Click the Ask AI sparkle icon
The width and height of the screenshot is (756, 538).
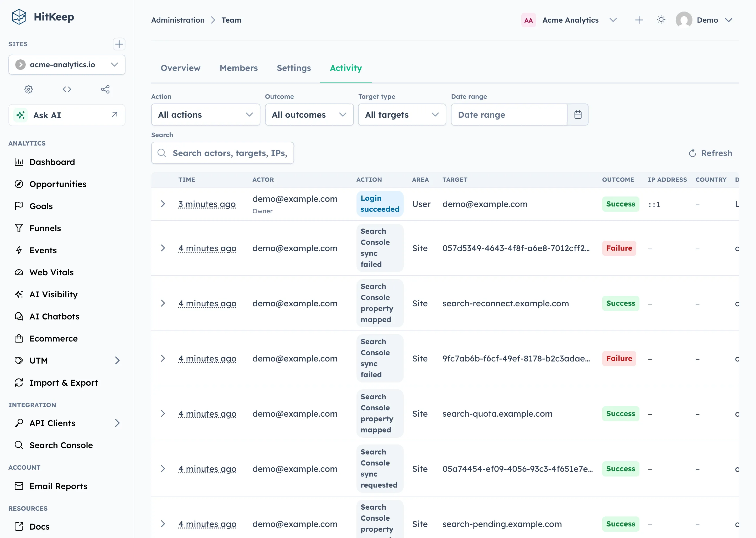pyautogui.click(x=20, y=115)
